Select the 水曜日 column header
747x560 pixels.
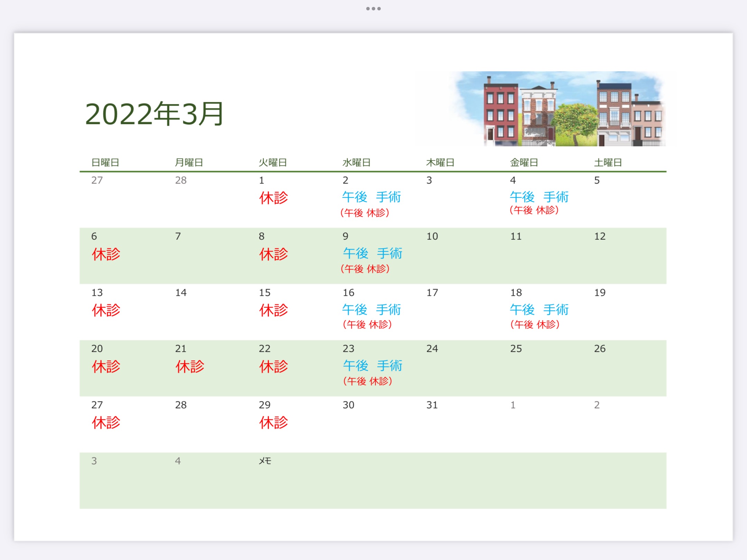click(x=357, y=162)
